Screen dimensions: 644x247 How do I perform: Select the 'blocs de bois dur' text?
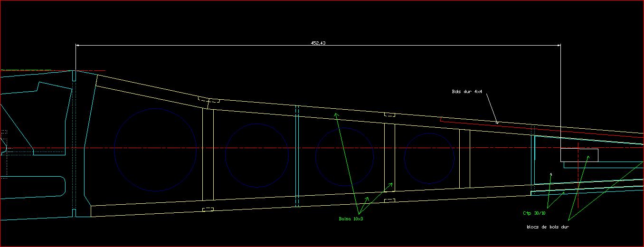(548, 227)
